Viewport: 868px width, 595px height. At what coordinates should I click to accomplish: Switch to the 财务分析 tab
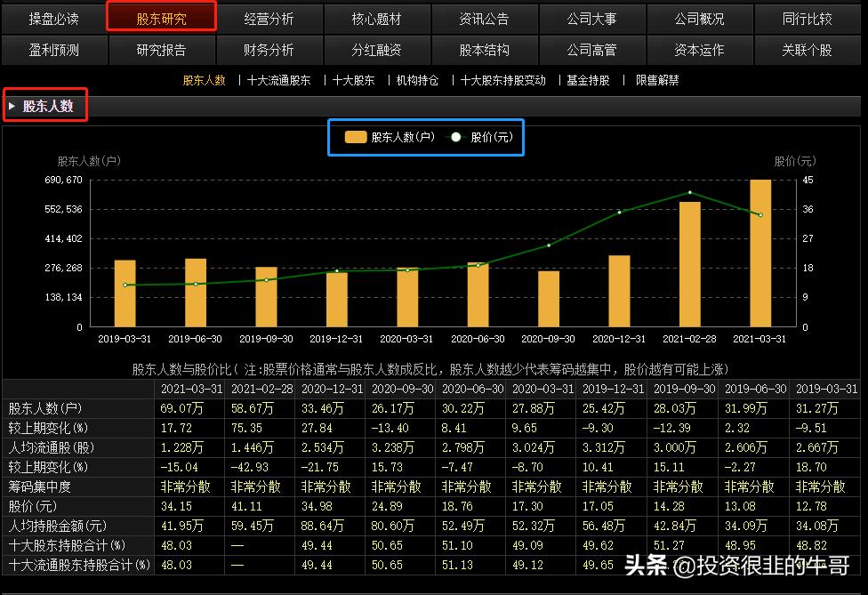click(x=269, y=51)
